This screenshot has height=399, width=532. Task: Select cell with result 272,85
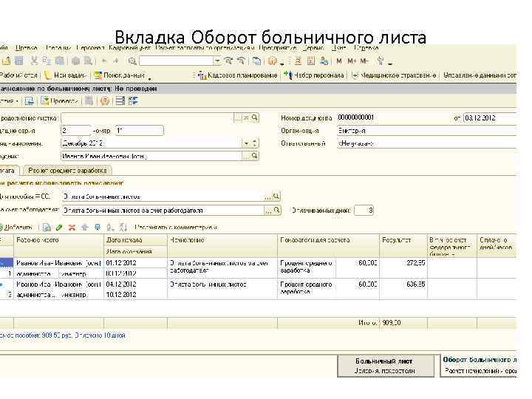click(x=403, y=268)
